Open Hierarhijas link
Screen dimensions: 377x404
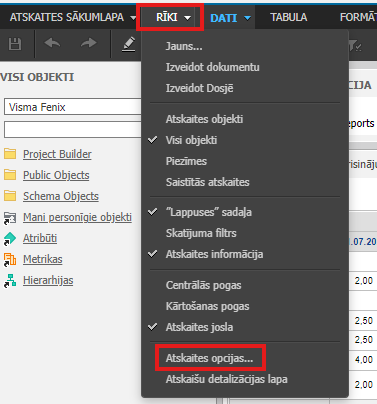coord(48,280)
